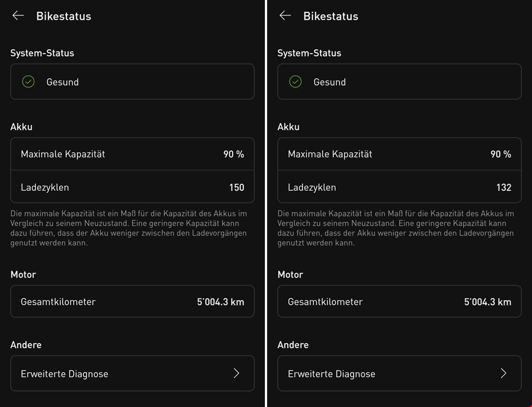Tap Maximale Kapazität label above 150 Ladezyklen

click(x=63, y=154)
